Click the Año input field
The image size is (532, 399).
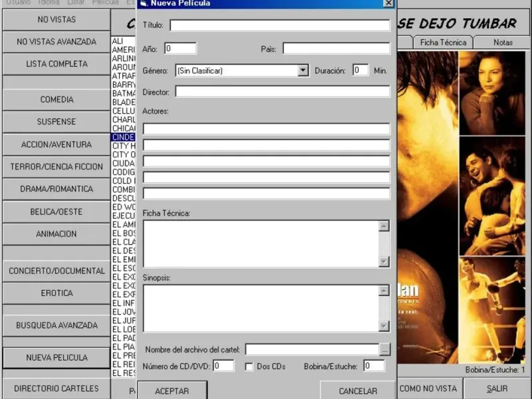(x=180, y=49)
